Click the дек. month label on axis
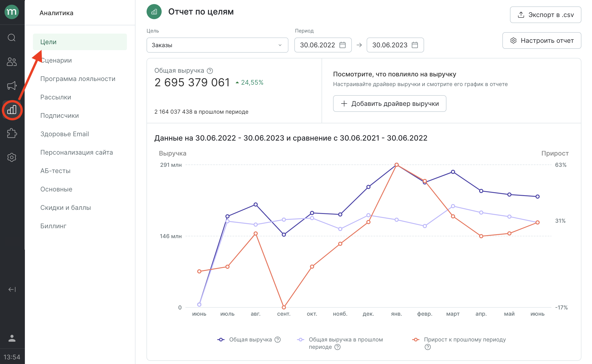The width and height of the screenshot is (592, 364). [x=368, y=314]
